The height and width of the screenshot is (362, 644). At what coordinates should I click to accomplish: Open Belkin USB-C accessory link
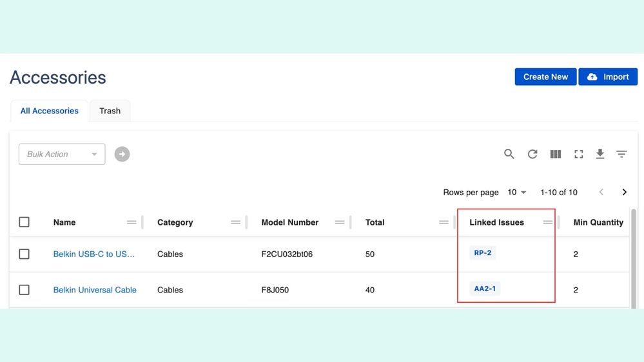coord(93,254)
